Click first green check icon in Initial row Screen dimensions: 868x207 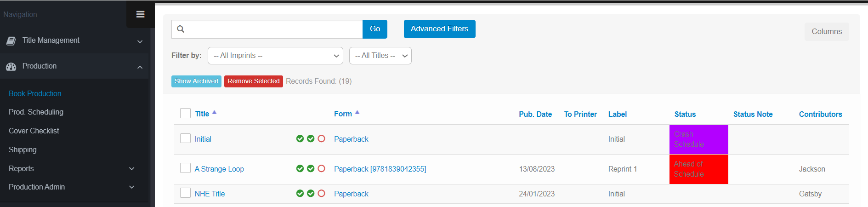(300, 138)
